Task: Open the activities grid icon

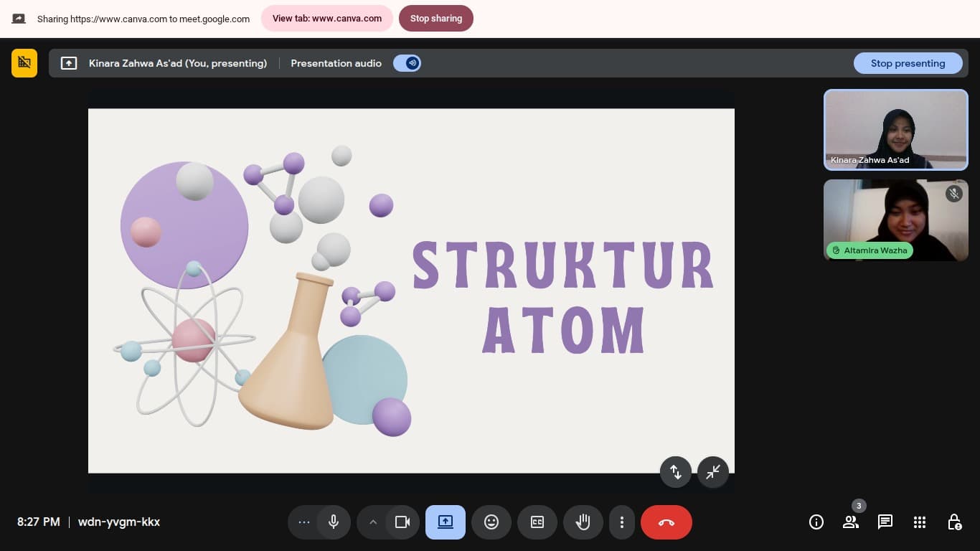Action: pos(920,522)
